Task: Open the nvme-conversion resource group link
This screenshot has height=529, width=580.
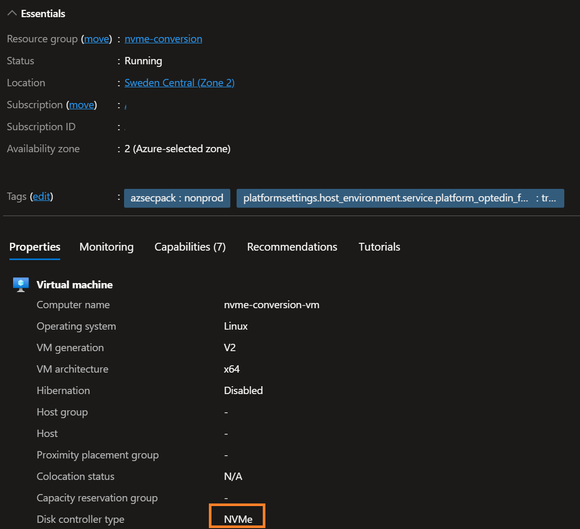Action: [x=163, y=39]
